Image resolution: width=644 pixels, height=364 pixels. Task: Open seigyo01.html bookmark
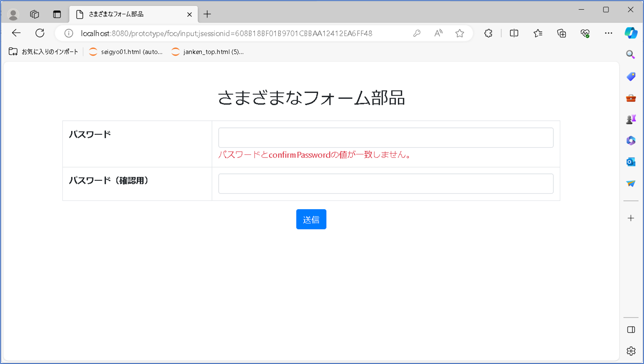pyautogui.click(x=126, y=52)
